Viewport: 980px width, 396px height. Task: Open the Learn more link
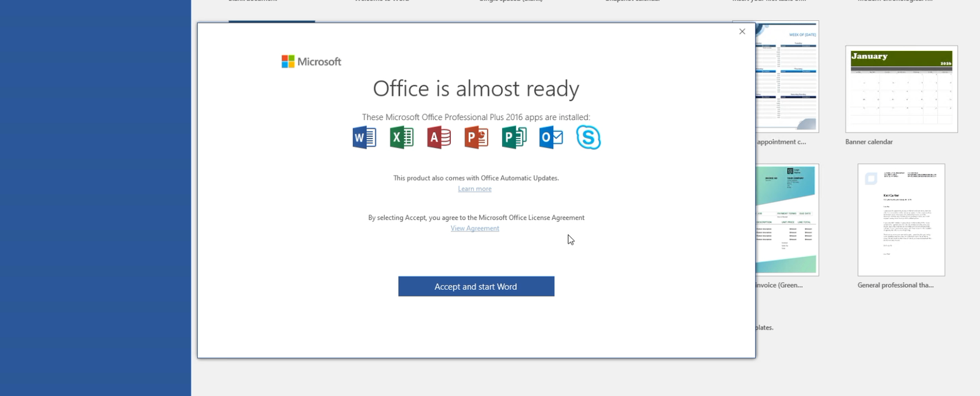475,189
